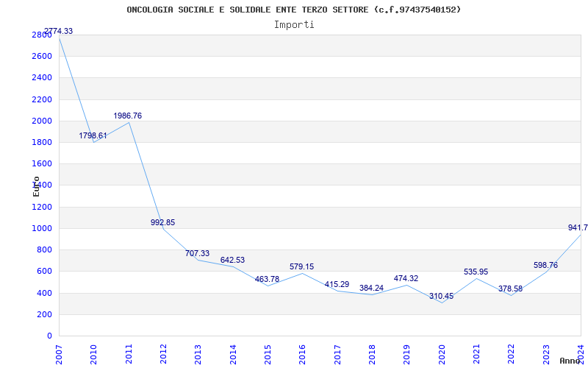Click the data label 535.95
This screenshot has width=588, height=368.
pyautogui.click(x=476, y=272)
